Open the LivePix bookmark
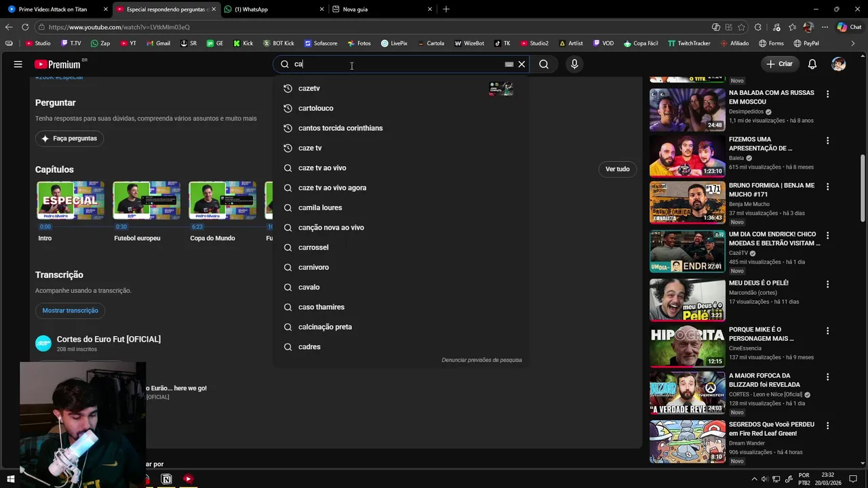868x488 pixels. click(395, 43)
